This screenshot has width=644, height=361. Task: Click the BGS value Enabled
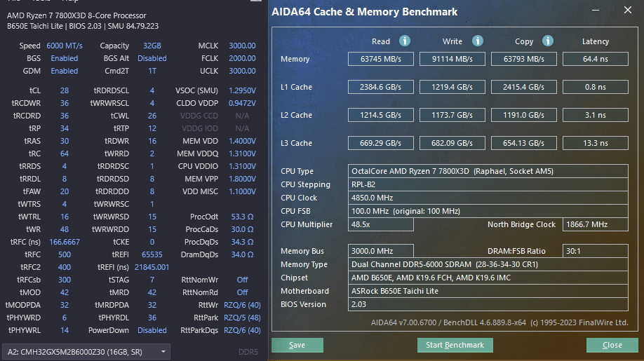point(65,58)
